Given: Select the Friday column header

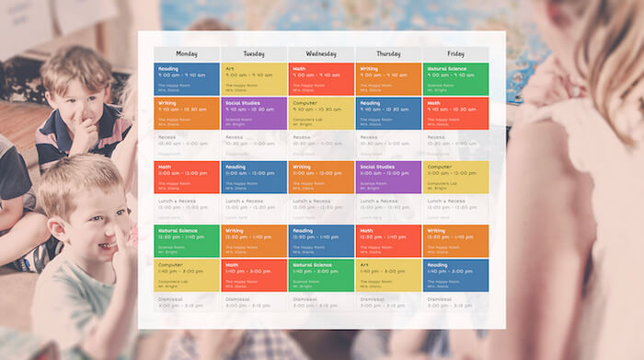Looking at the screenshot, I should coord(456,53).
